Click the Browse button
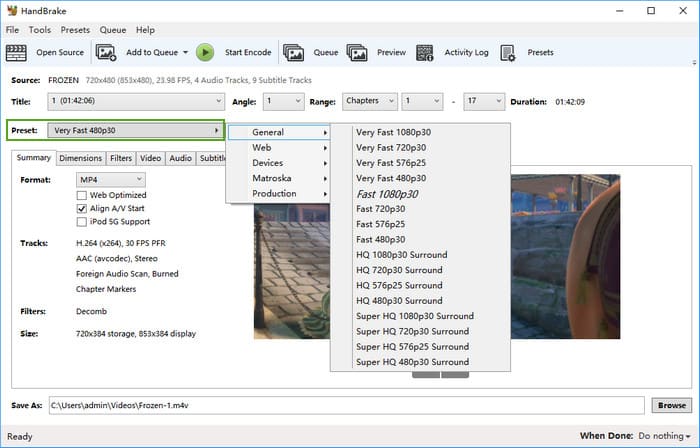700x448 pixels. pos(671,405)
